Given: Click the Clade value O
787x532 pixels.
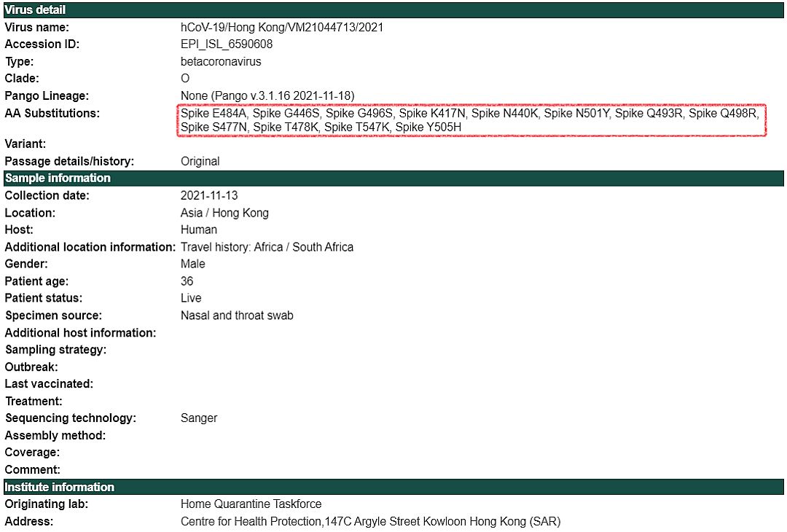Looking at the screenshot, I should click(x=185, y=79).
